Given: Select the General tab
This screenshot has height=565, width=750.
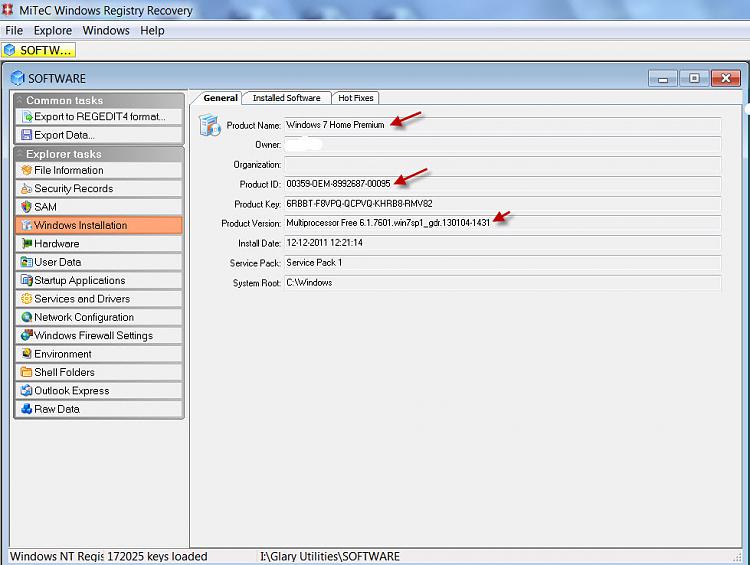Looking at the screenshot, I should coord(220,98).
